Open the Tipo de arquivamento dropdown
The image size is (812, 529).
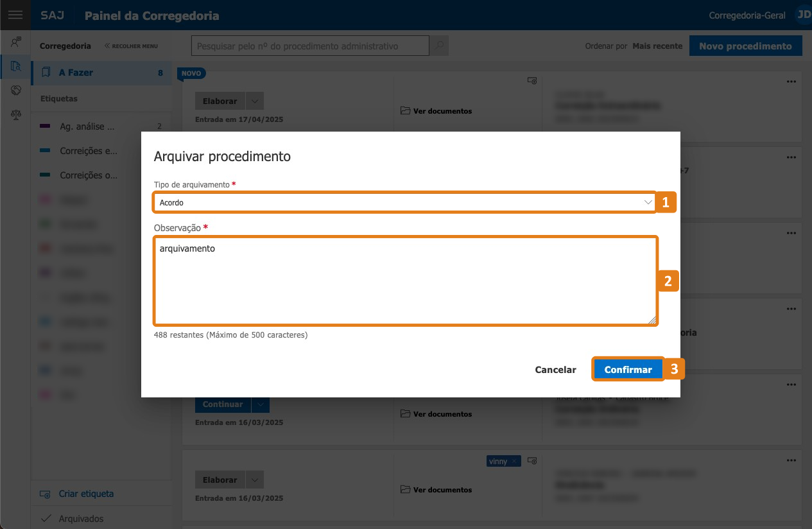pyautogui.click(x=404, y=202)
